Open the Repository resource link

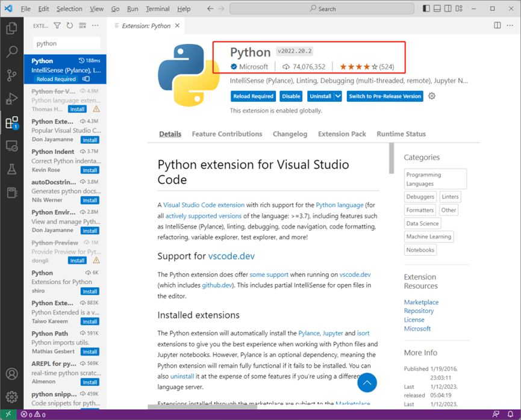pos(419,310)
